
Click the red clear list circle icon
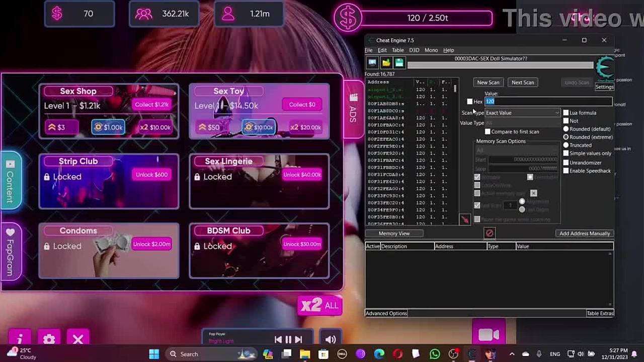click(490, 233)
